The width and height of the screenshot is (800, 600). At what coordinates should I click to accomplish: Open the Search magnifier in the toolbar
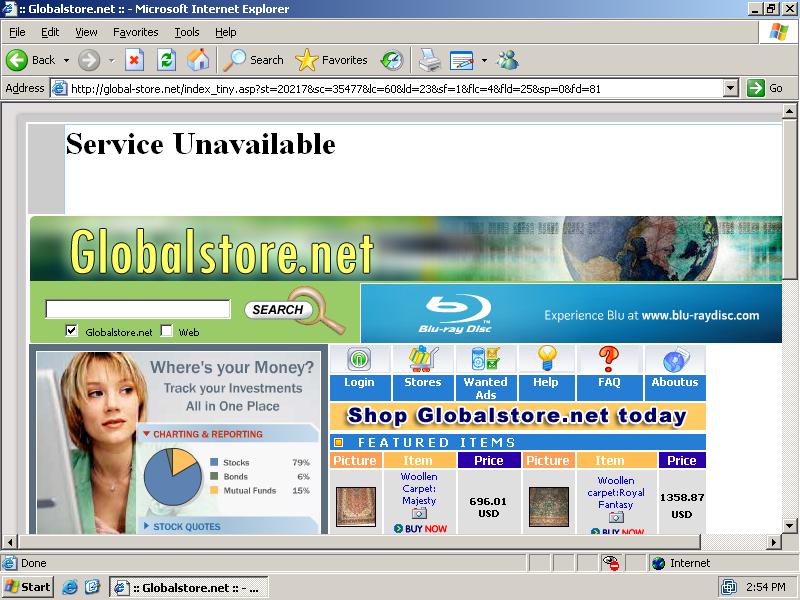tap(235, 60)
